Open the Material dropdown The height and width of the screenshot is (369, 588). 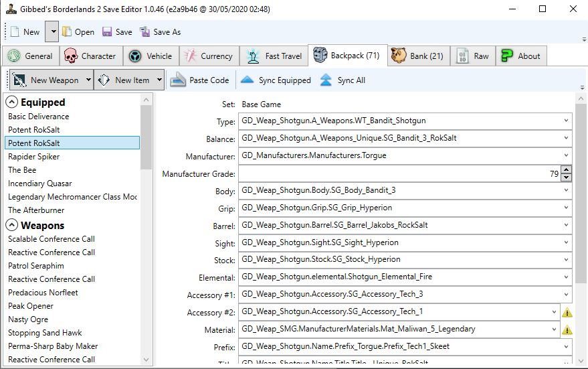coord(554,329)
